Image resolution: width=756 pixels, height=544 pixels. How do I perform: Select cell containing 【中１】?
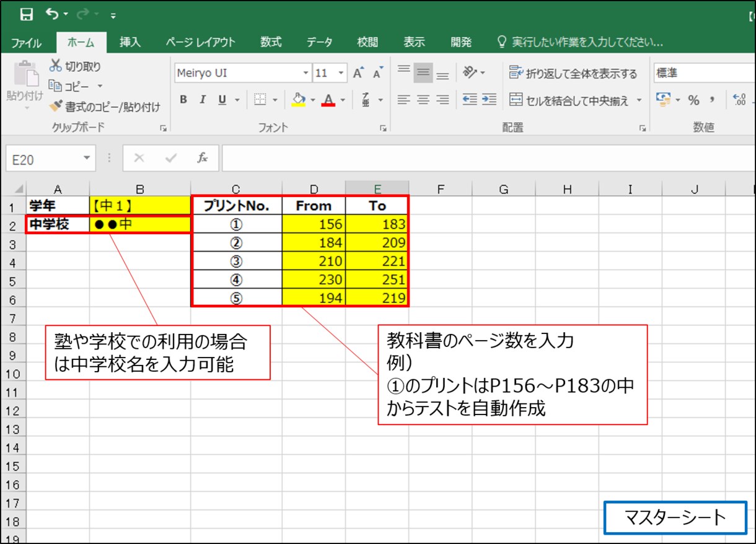click(140, 206)
